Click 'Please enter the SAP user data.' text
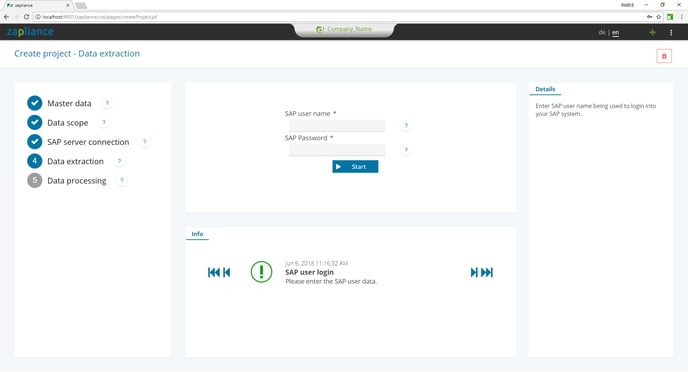Image resolution: width=688 pixels, height=372 pixels. pos(331,281)
